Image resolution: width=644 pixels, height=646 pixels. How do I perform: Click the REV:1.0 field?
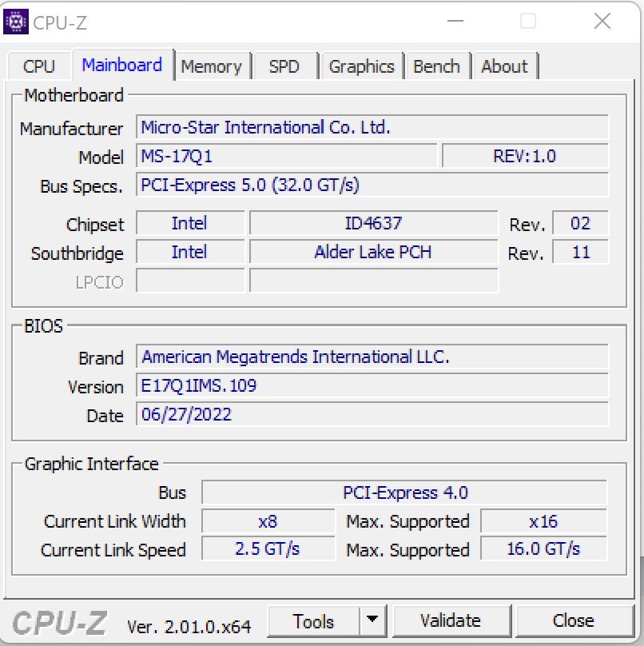(525, 156)
